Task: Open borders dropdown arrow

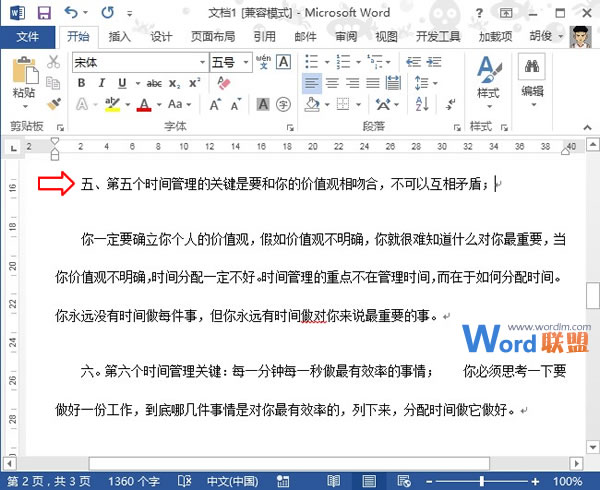Action: pos(358,104)
